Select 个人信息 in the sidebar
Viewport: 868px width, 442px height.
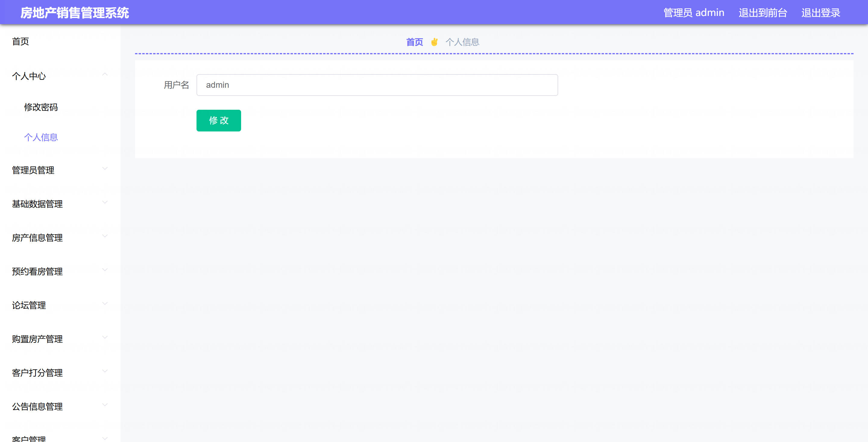[x=41, y=137]
